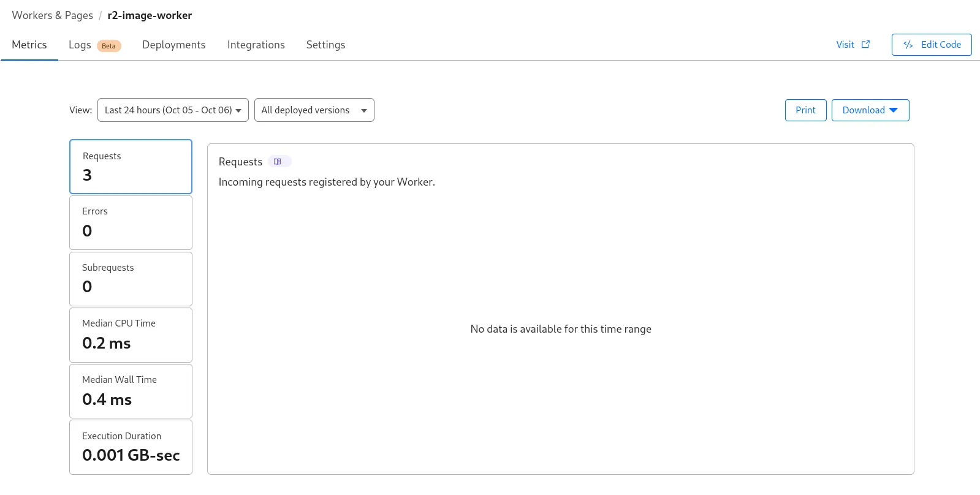Screen dimensions: 980x495
Task: View the Median CPU Time metric
Action: click(131, 334)
